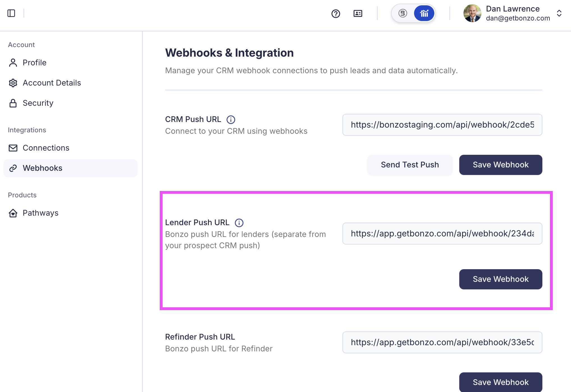This screenshot has height=392, width=571.
Task: Click the contact card icon in header
Action: coord(358,13)
